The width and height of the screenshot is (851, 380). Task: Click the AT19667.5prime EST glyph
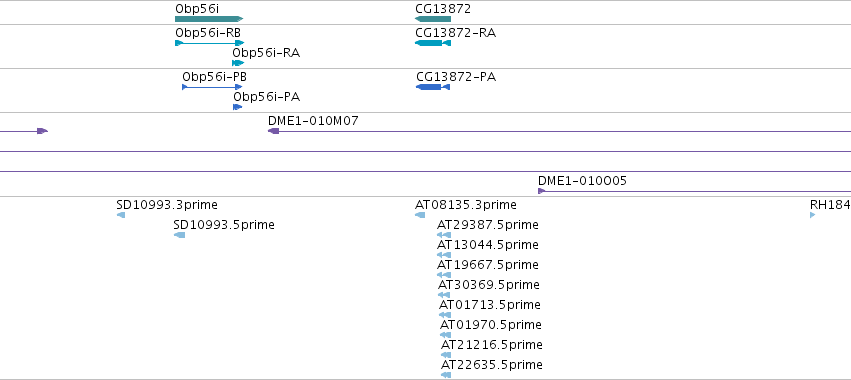(x=444, y=275)
